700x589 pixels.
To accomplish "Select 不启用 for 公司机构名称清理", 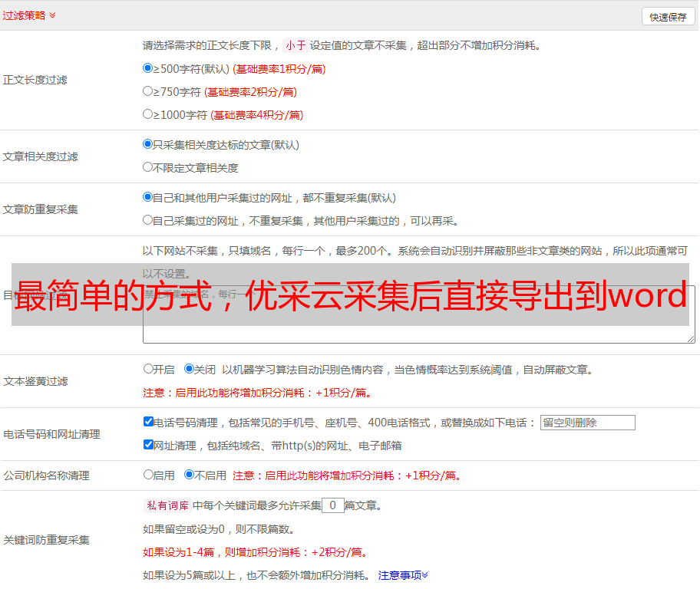I will (x=189, y=475).
